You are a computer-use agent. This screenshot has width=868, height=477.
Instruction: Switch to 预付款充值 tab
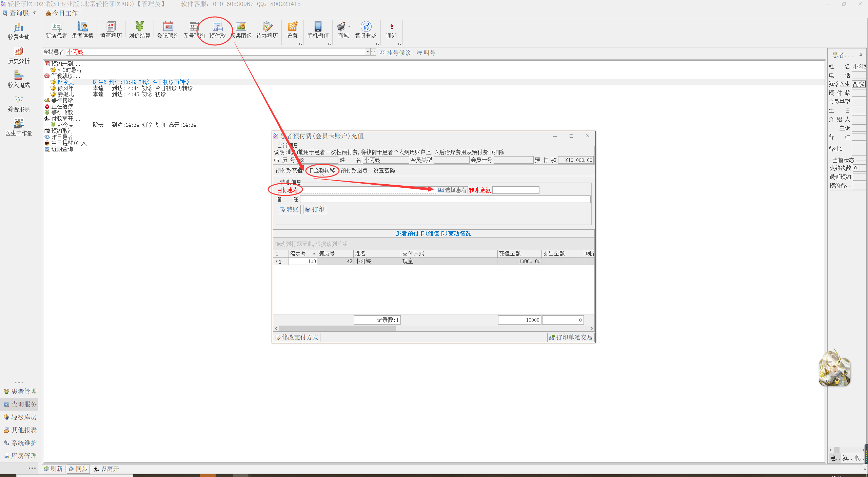pos(289,170)
